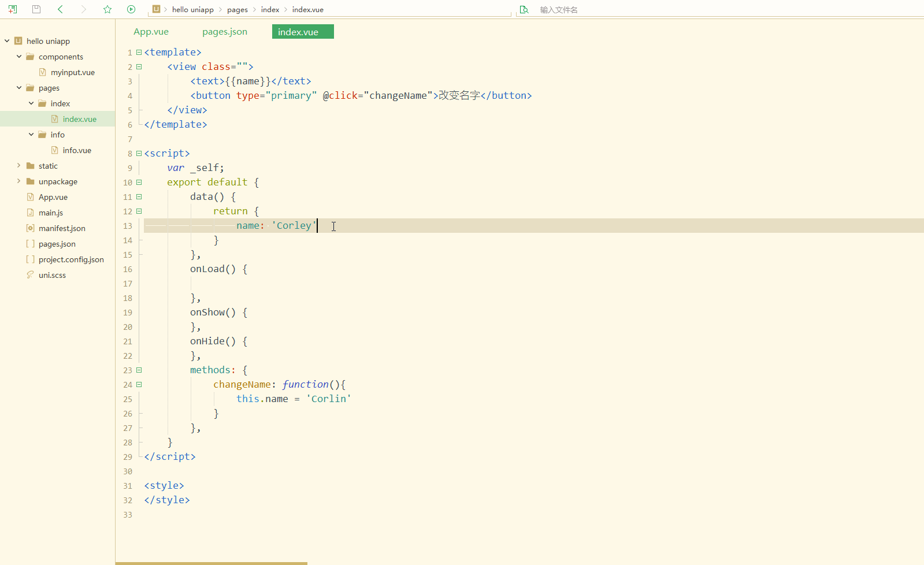The width and height of the screenshot is (924, 565).
Task: Click the 'var _self;' statement on line 9
Action: pos(196,168)
